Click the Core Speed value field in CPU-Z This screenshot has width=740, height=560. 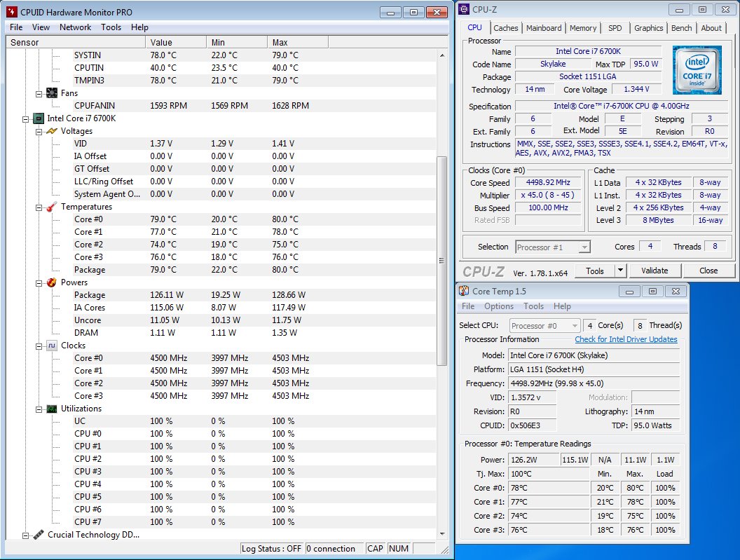coord(548,182)
